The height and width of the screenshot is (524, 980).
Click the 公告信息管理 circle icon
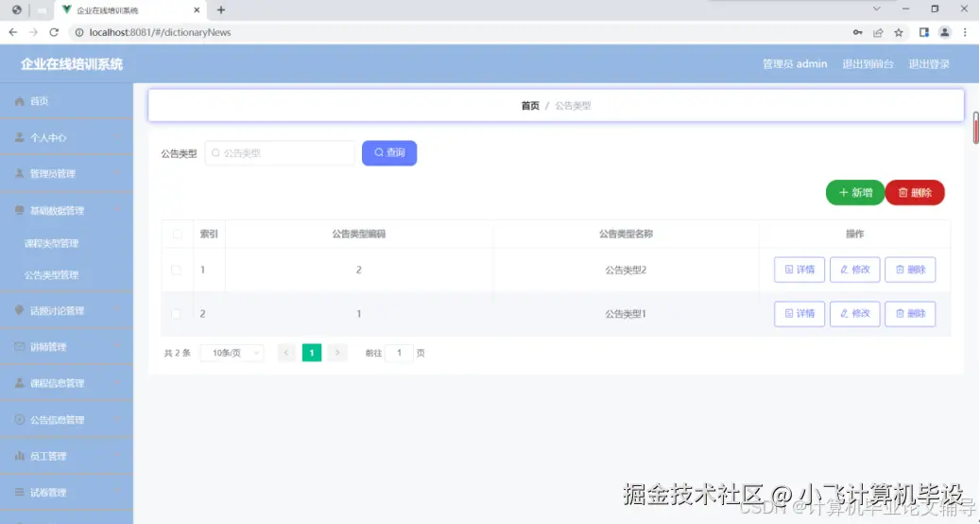click(x=20, y=420)
